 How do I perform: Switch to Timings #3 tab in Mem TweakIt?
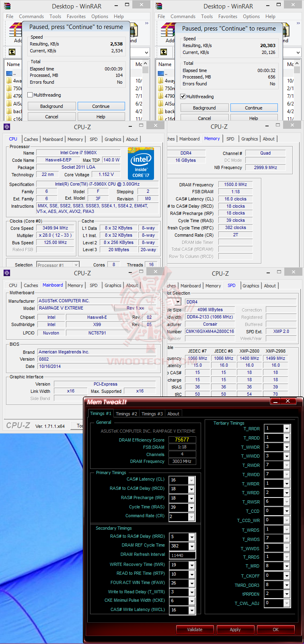(152, 414)
